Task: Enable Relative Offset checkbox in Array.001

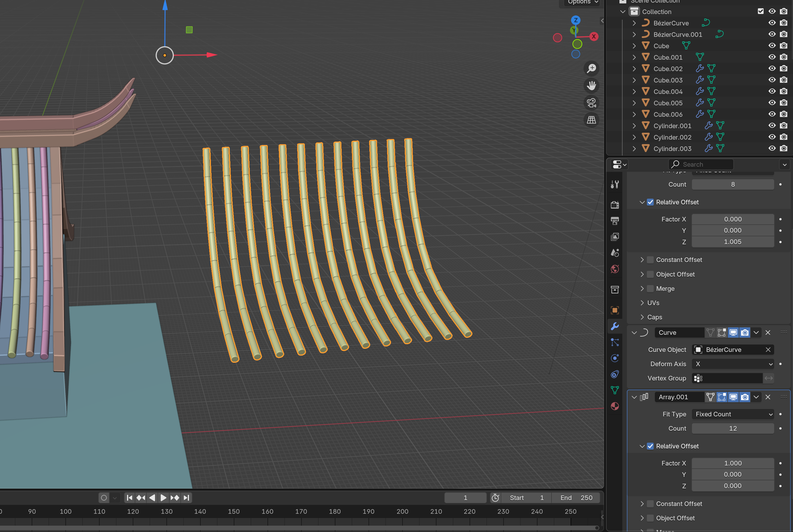Action: (651, 446)
